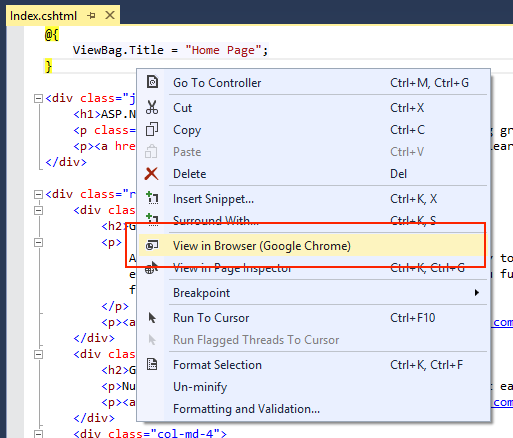Click the View in Browser icon

(x=152, y=245)
